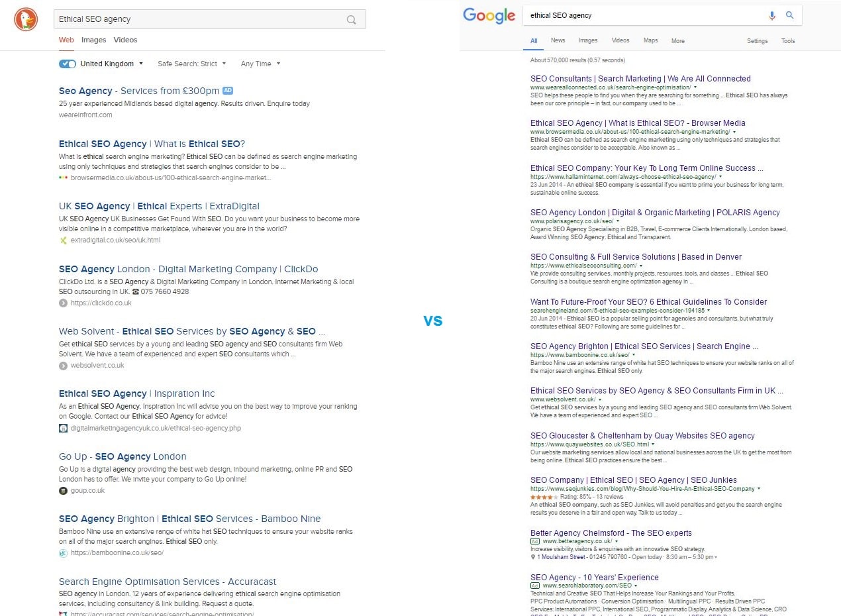Expand arrow next to ethicalseoconsulting.com URL
The width and height of the screenshot is (841, 616).
(641, 266)
